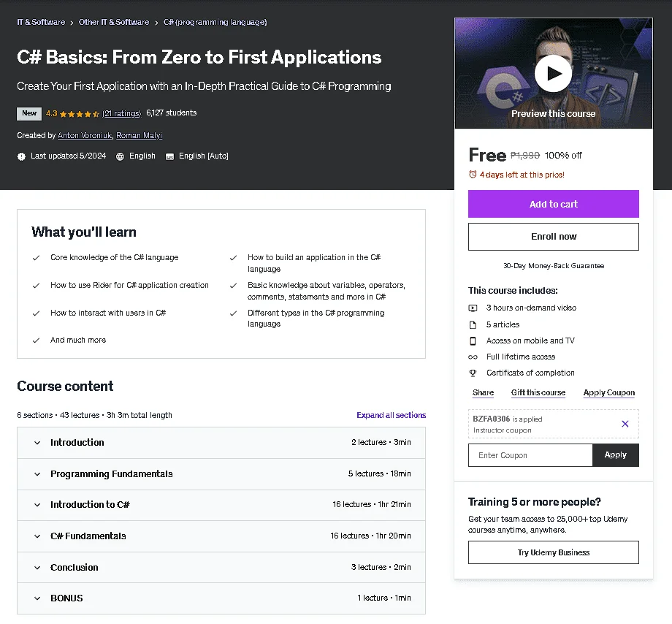The width and height of the screenshot is (672, 624).
Task: Expand the Conclusion section
Action: (x=221, y=568)
